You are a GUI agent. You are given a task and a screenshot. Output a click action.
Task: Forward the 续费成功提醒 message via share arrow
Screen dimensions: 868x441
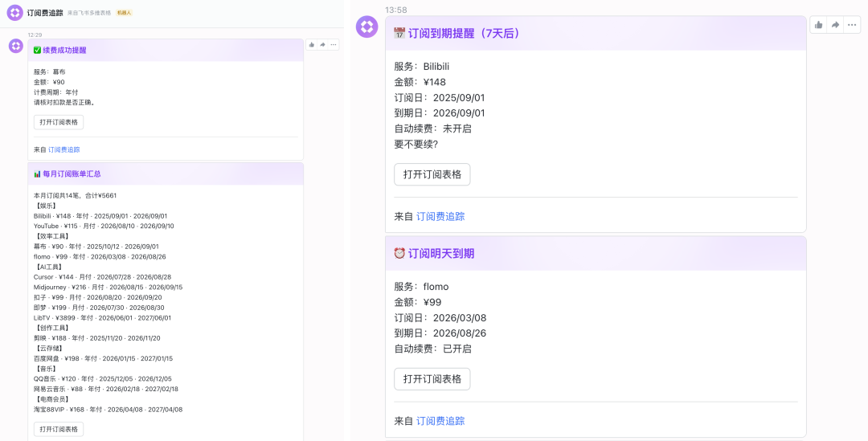pos(322,45)
